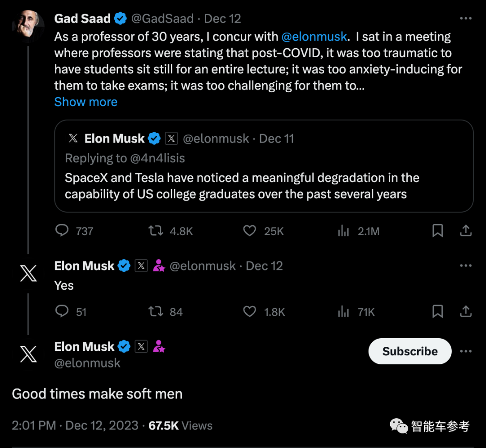Reply to Elon Musk's "Yes" tweet
Image resolution: width=486 pixels, height=448 pixels.
(x=62, y=311)
